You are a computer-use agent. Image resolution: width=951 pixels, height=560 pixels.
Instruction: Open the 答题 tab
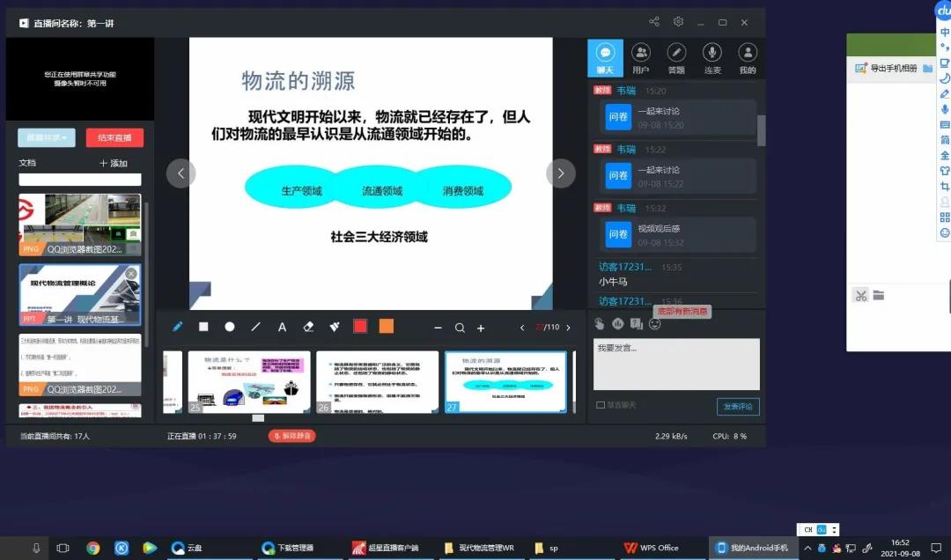(676, 58)
